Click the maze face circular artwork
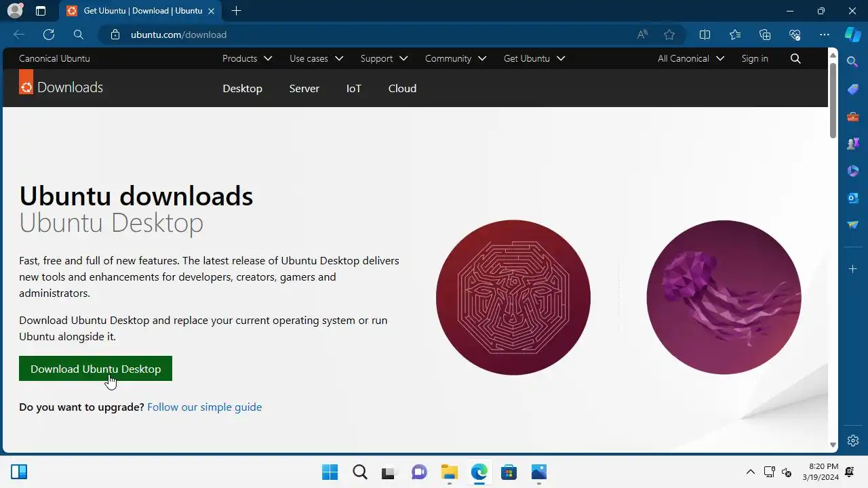868x488 pixels. pyautogui.click(x=513, y=298)
